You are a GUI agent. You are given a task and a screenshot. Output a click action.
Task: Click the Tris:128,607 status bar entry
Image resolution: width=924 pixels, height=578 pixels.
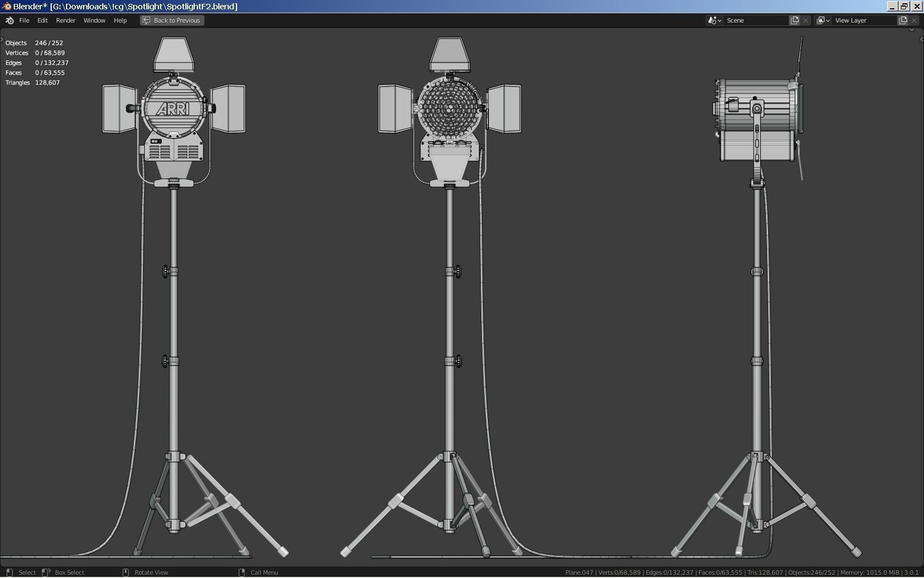(x=765, y=572)
